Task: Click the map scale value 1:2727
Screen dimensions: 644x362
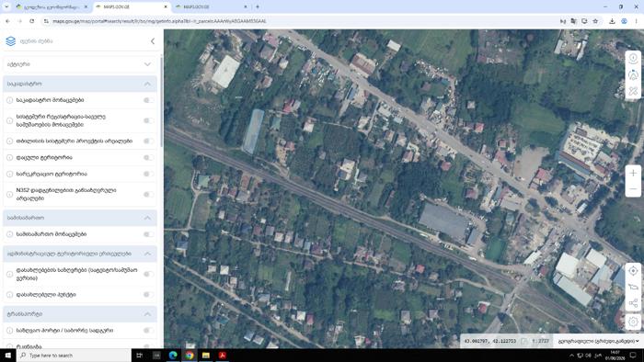Action: click(542, 341)
